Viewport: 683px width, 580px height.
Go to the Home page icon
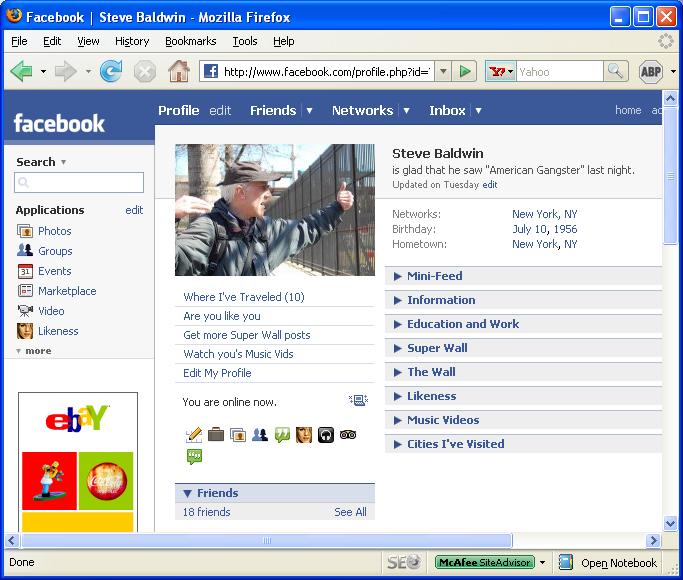pos(179,71)
